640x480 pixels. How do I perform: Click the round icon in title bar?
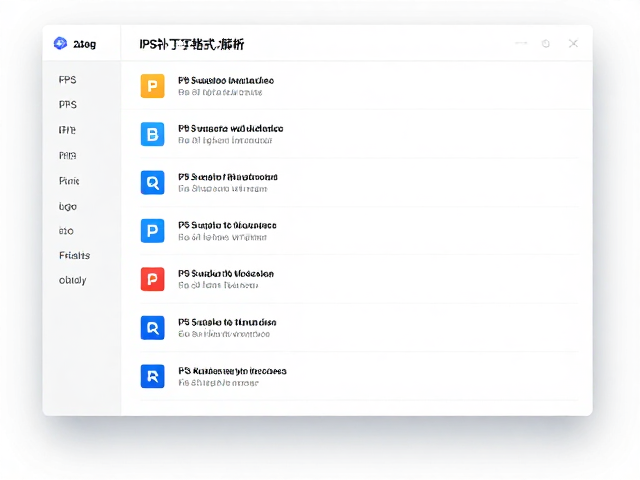point(546,43)
